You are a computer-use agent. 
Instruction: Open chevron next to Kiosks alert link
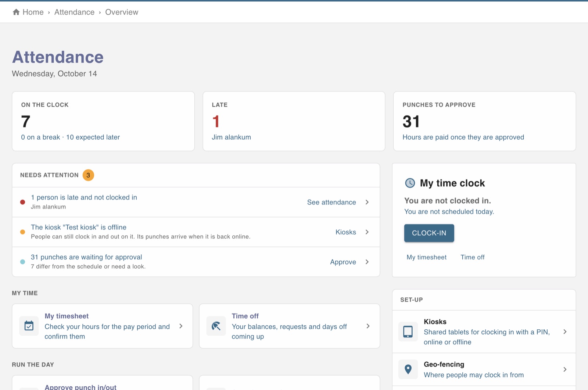pos(367,232)
